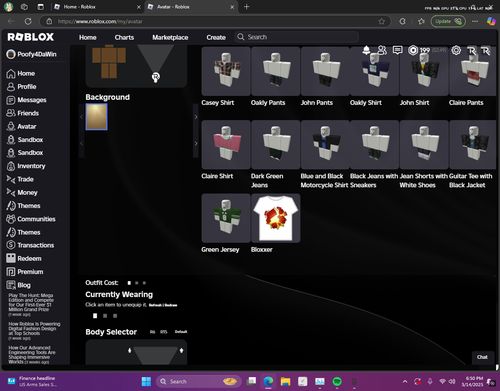Click the browser address bar
The height and width of the screenshot is (391, 500).
pos(215,21)
